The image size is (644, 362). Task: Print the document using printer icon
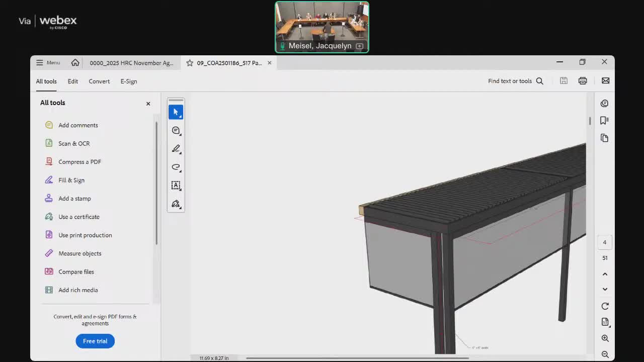[583, 81]
